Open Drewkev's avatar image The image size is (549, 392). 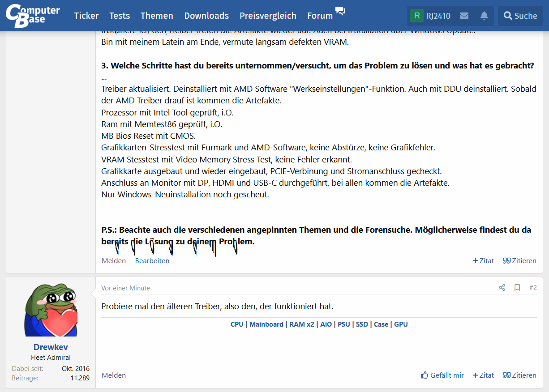tap(51, 310)
